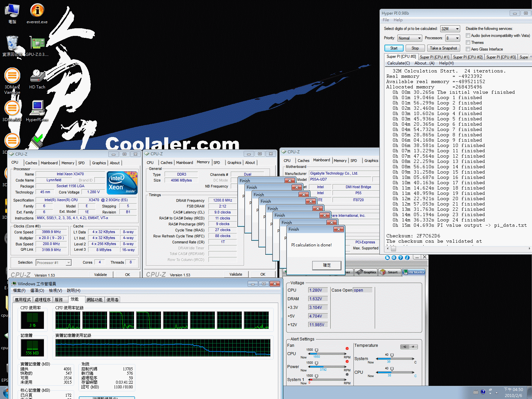
Task: Click the Hyper PI horizontal scrollbar
Action: point(458,248)
